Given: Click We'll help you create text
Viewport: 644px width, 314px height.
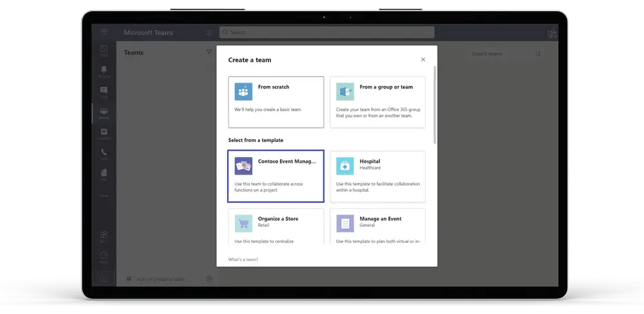Looking at the screenshot, I should (x=268, y=110).
